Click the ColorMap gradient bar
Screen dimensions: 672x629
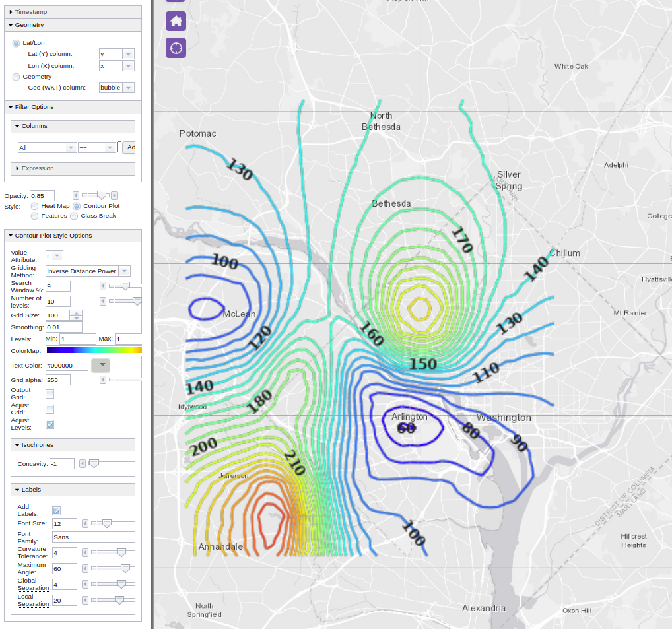[x=94, y=350]
